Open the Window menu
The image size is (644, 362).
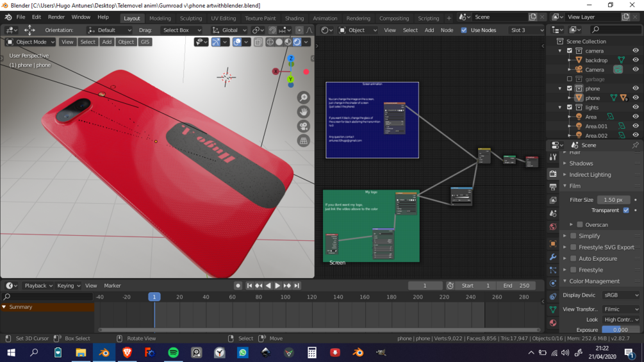81,17
